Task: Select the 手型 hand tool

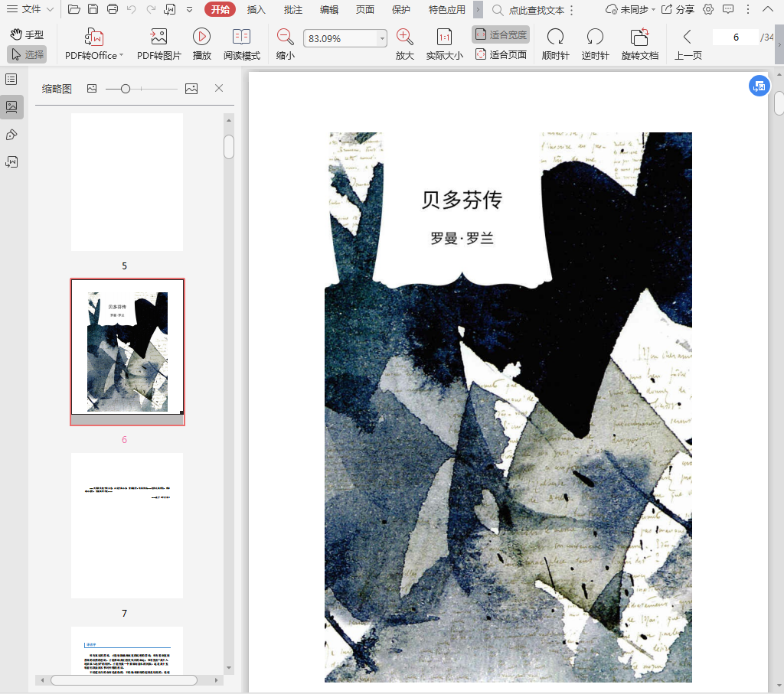Action: click(x=27, y=34)
